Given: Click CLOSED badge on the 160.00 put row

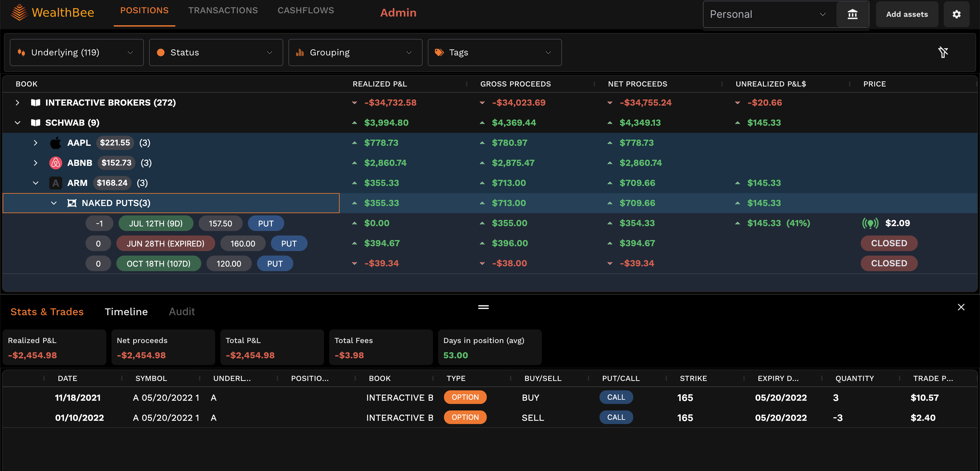Looking at the screenshot, I should 889,243.
